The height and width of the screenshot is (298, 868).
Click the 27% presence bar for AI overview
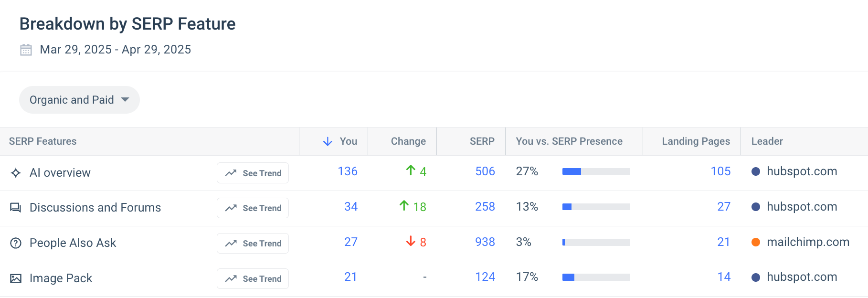tap(596, 171)
